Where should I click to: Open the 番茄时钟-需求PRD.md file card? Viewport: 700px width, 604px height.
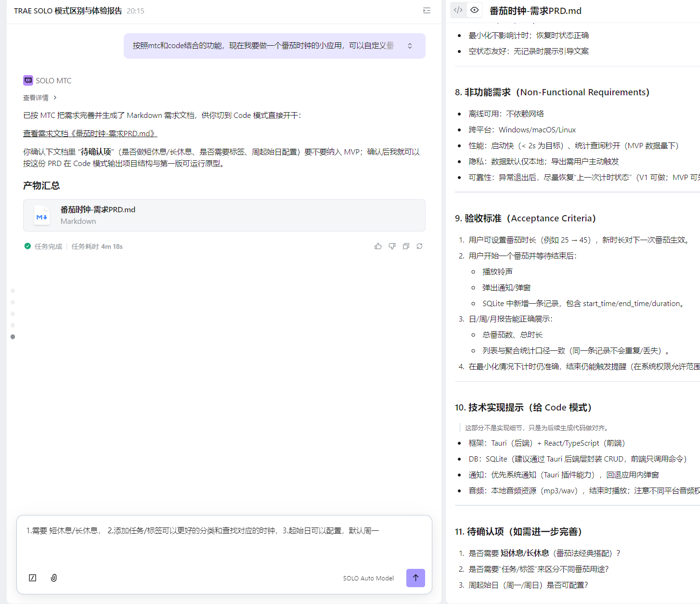click(x=224, y=215)
